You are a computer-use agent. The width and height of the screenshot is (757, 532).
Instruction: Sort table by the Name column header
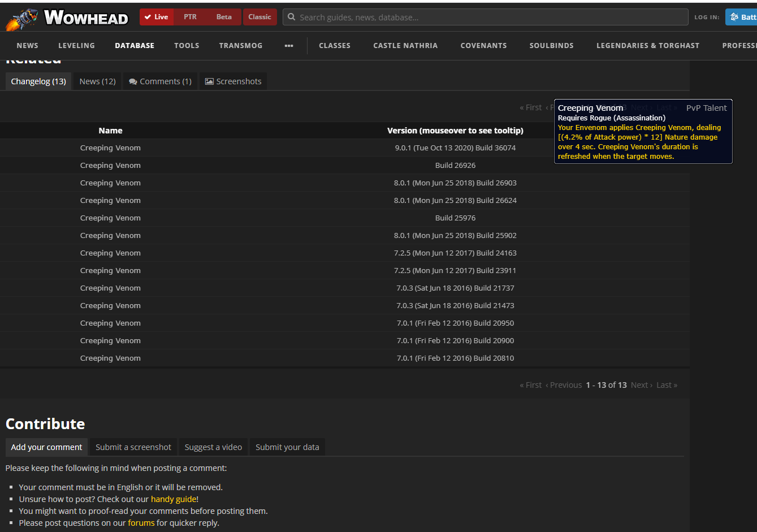(x=110, y=131)
